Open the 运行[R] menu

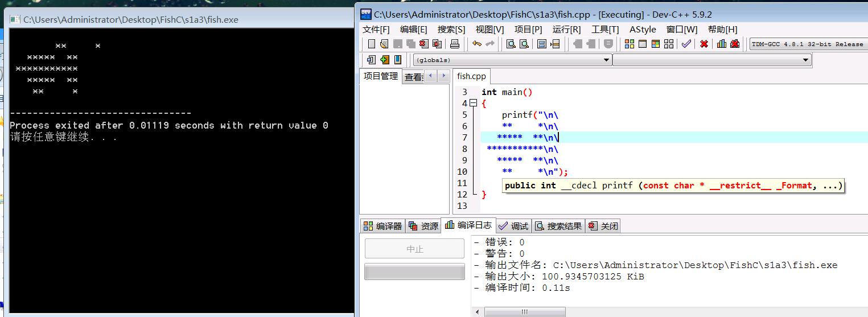567,29
